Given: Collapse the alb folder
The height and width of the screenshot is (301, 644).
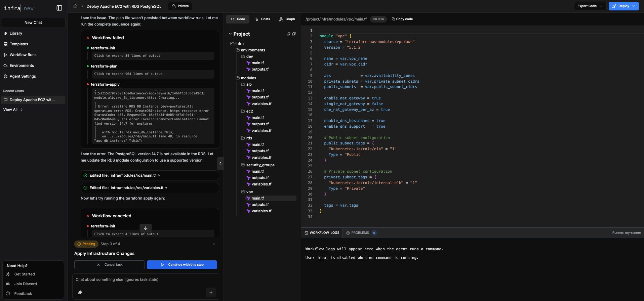Looking at the screenshot, I should pos(246,84).
